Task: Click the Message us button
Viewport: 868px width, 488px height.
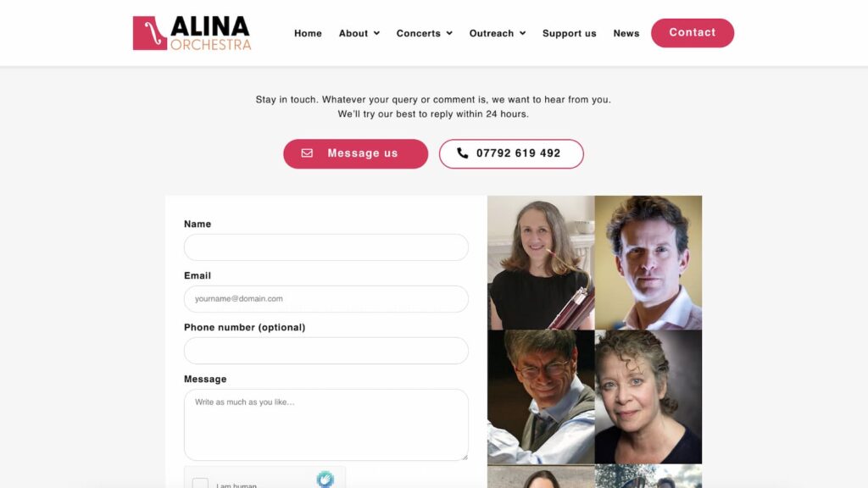Action: pyautogui.click(x=355, y=154)
